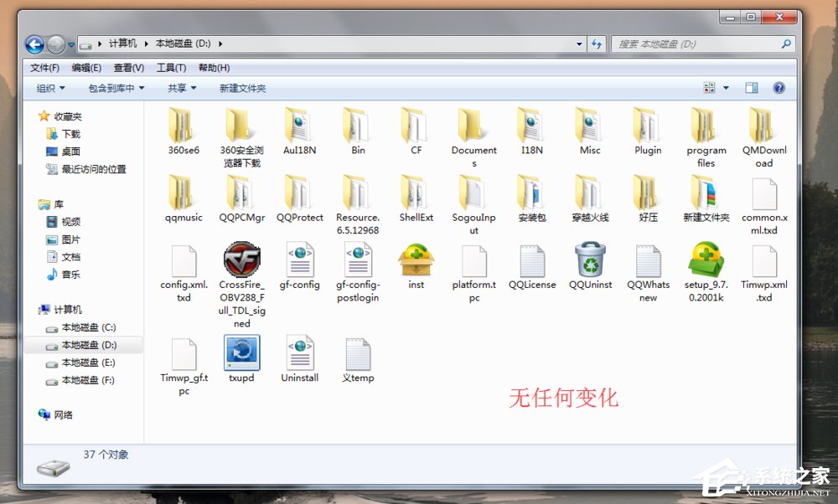The height and width of the screenshot is (504, 838).
Task: Run the setup_9.7.0.2001k installer
Action: point(706,260)
